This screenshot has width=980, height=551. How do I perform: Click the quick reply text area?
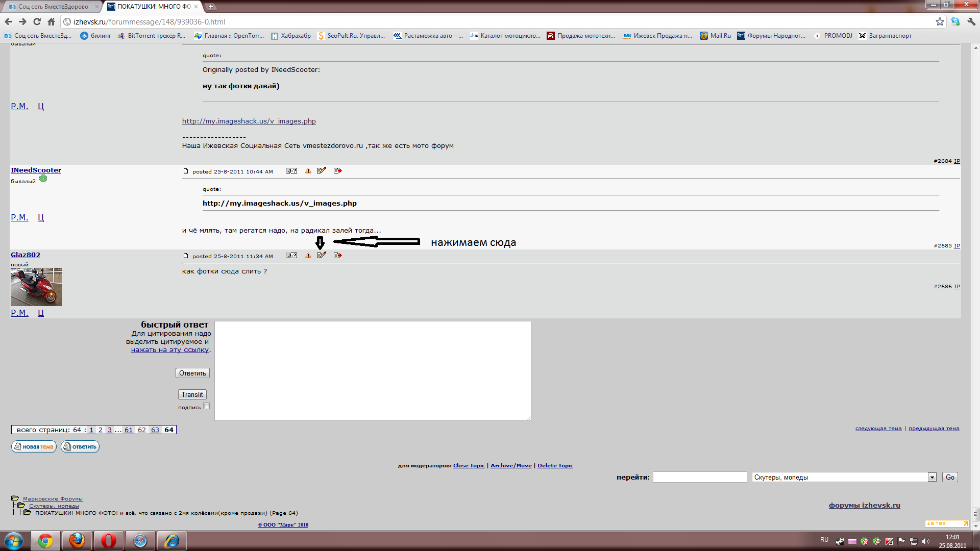pos(373,370)
